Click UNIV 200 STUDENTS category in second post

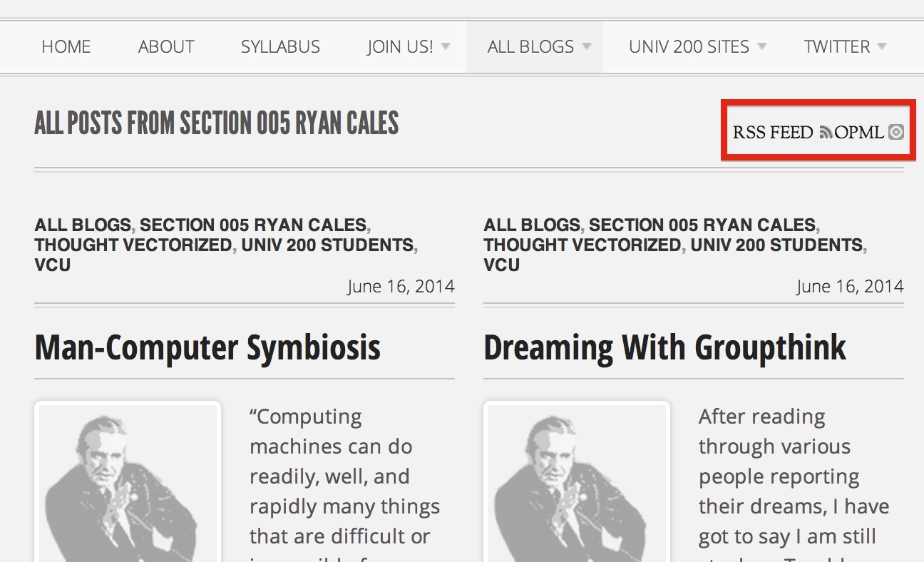776,245
